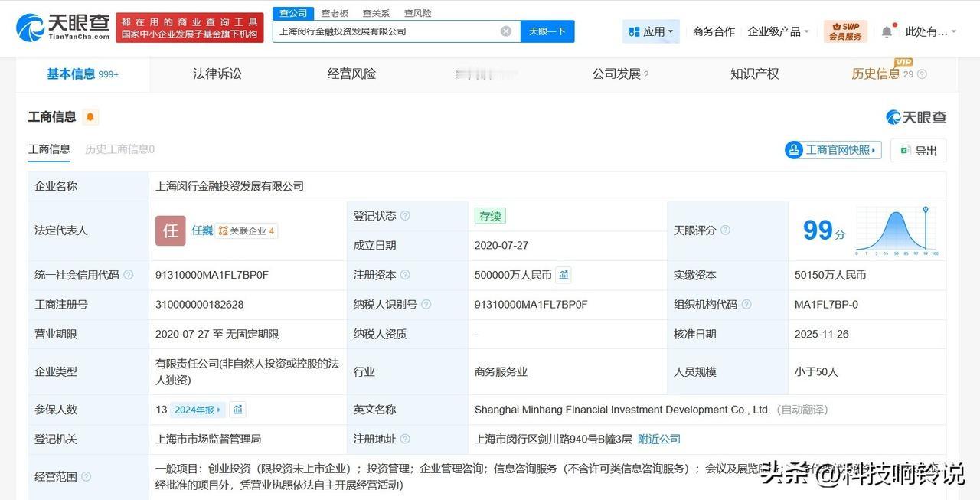Image resolution: width=980 pixels, height=500 pixels.
Task: Click help icon next to 天眼评分
Action: pos(725,230)
